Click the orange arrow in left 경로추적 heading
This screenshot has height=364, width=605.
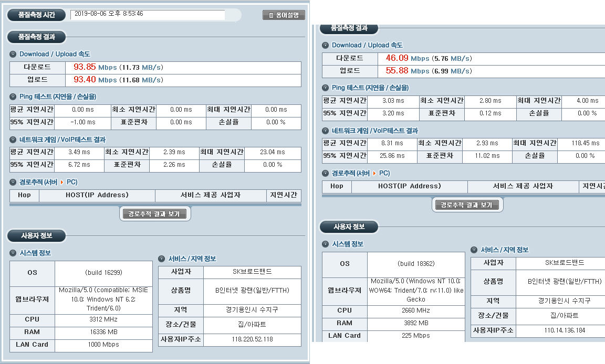click(62, 183)
